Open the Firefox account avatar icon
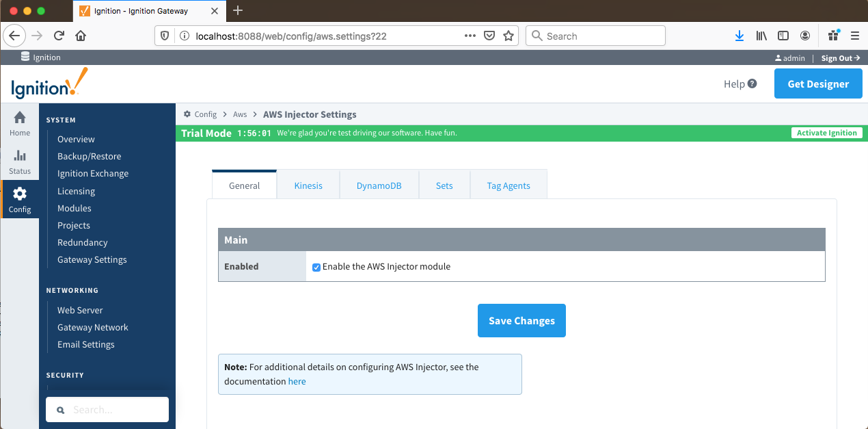868x429 pixels. [x=805, y=36]
